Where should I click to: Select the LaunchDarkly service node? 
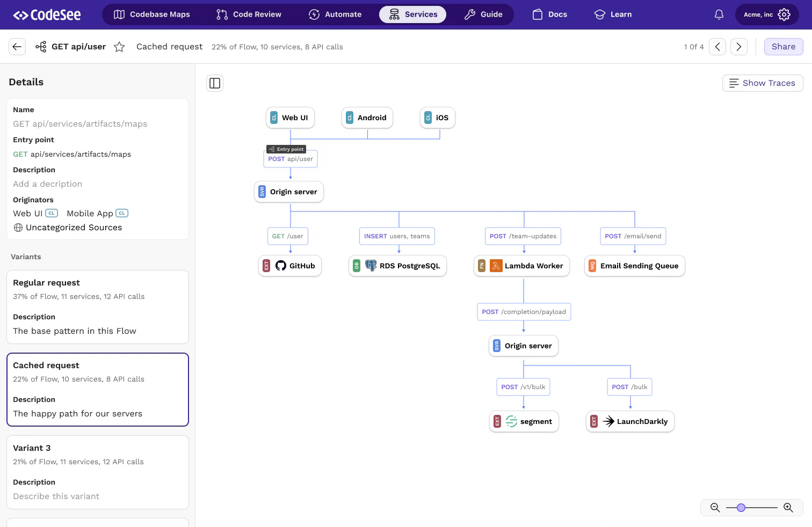click(x=630, y=421)
